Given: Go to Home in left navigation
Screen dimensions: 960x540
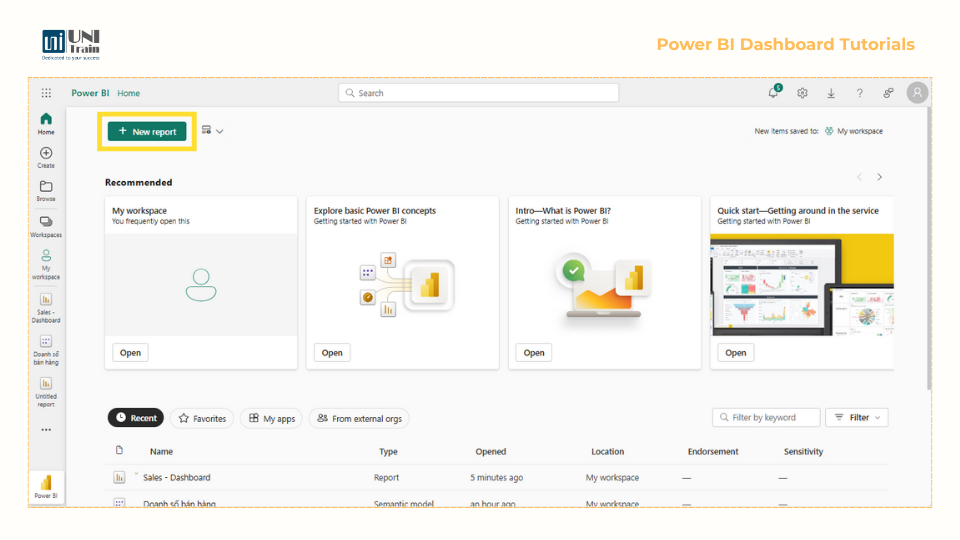Looking at the screenshot, I should (x=46, y=123).
